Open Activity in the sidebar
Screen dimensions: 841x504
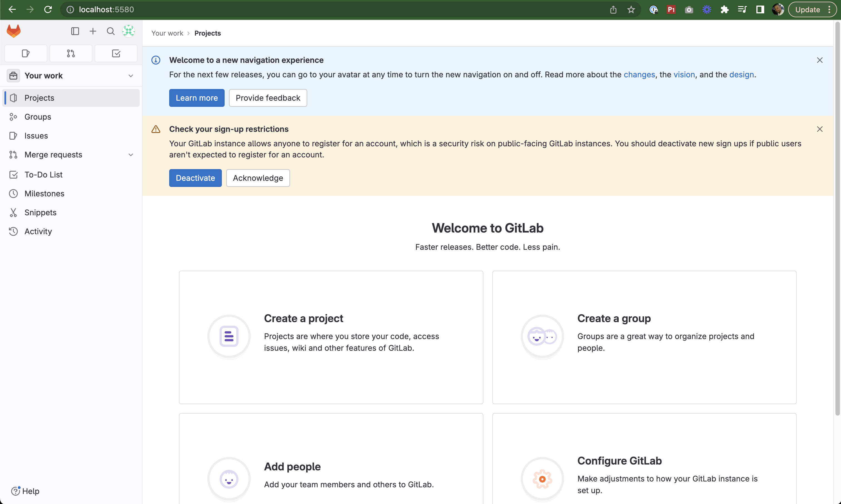point(71,232)
